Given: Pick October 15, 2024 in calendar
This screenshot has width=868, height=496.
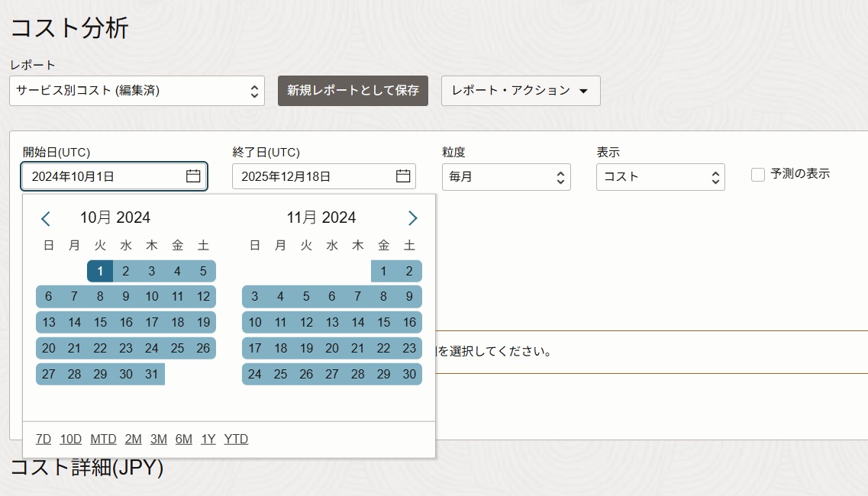Looking at the screenshot, I should click(100, 323).
